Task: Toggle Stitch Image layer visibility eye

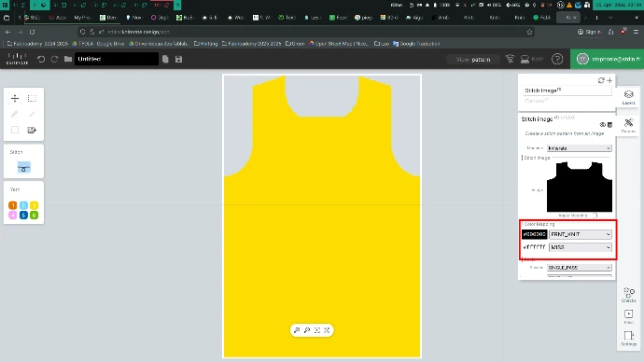Action: pos(603,125)
